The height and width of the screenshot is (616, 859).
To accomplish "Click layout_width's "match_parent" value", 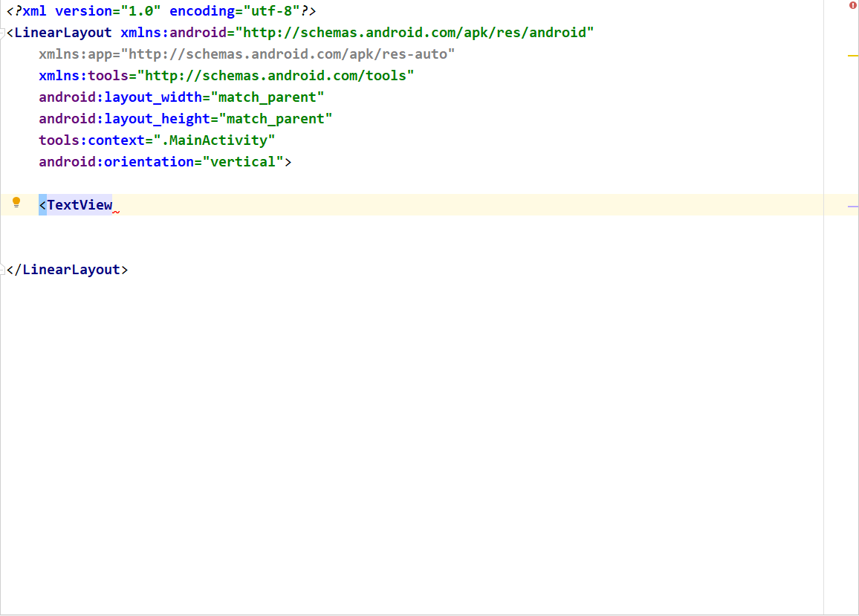I will [268, 97].
